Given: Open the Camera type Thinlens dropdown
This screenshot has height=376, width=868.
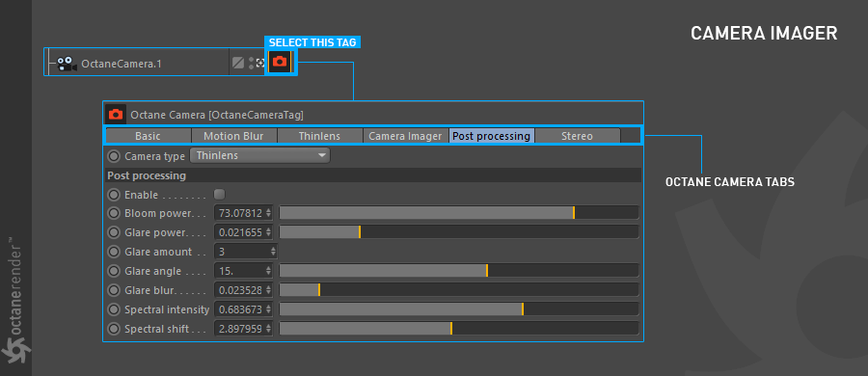Looking at the screenshot, I should 260,155.
